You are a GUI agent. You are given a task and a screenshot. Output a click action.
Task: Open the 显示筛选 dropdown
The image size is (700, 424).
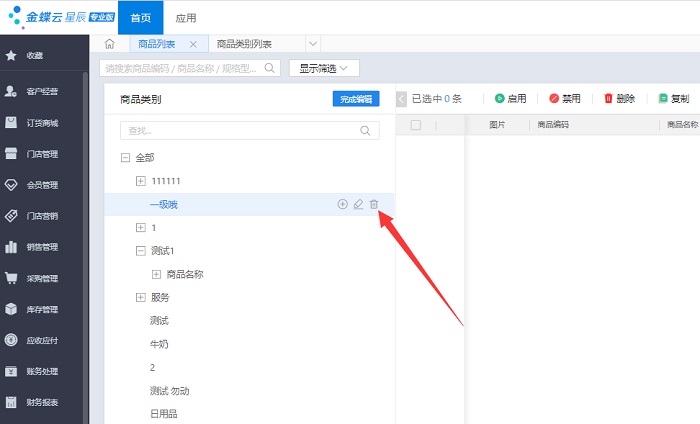coord(324,68)
